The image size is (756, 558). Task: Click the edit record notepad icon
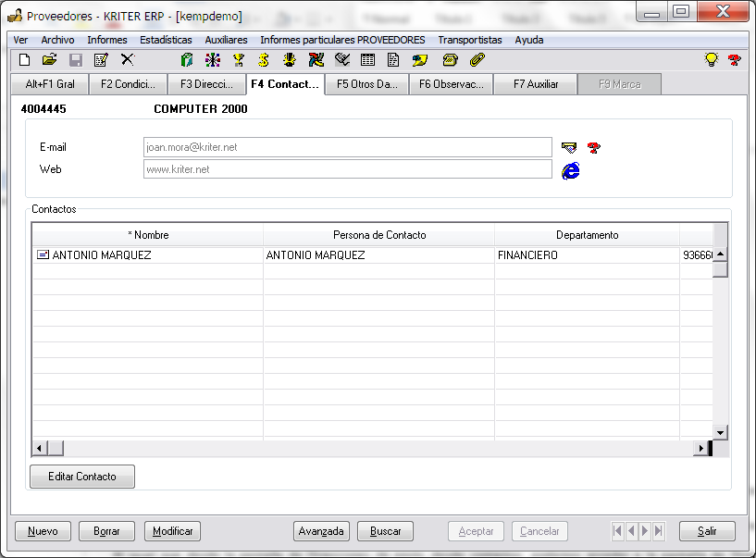click(101, 60)
